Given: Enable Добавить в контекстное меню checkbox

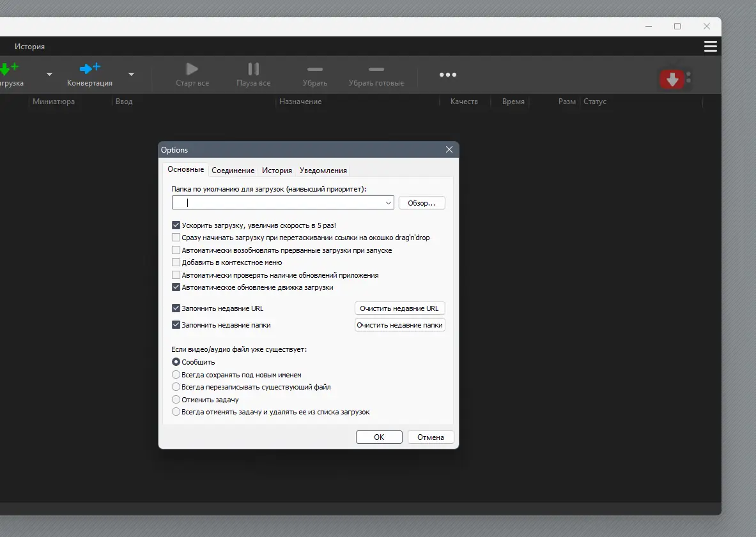Looking at the screenshot, I should click(x=176, y=262).
